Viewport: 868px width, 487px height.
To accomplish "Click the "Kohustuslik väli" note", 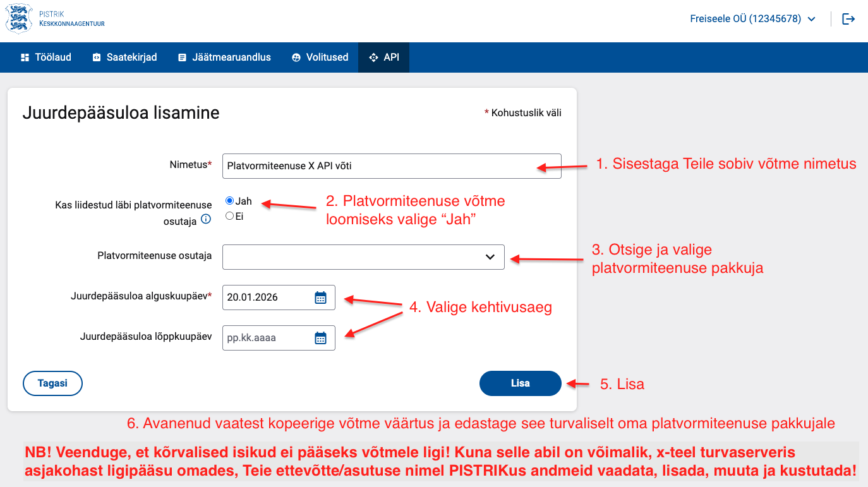I will [523, 113].
